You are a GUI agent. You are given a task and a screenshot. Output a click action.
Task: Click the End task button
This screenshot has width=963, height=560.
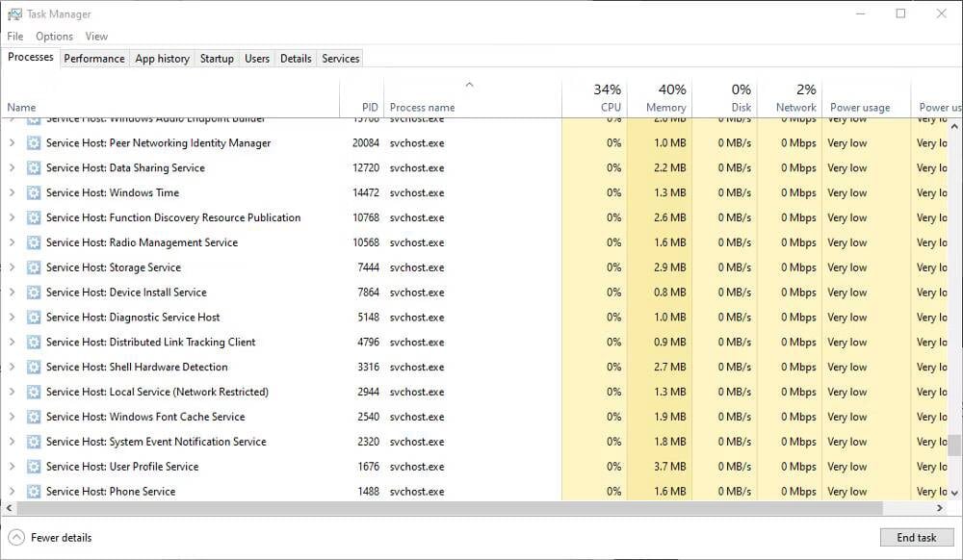(x=916, y=537)
